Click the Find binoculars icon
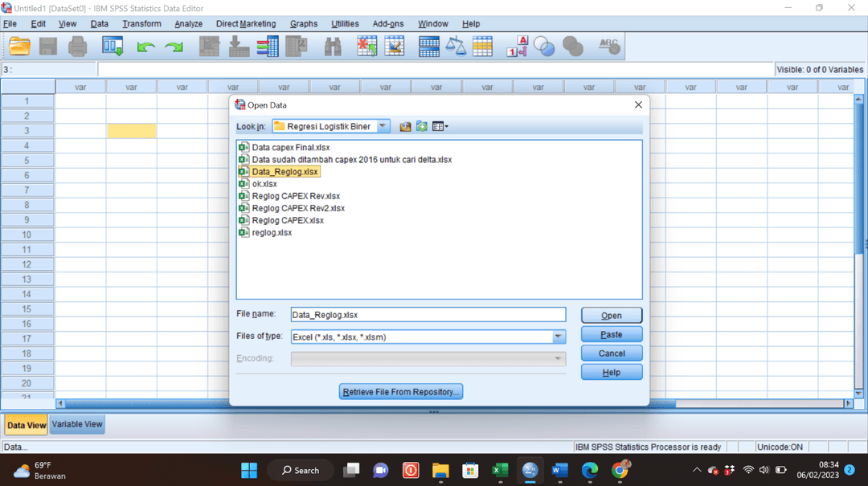This screenshot has height=486, width=868. tap(333, 47)
